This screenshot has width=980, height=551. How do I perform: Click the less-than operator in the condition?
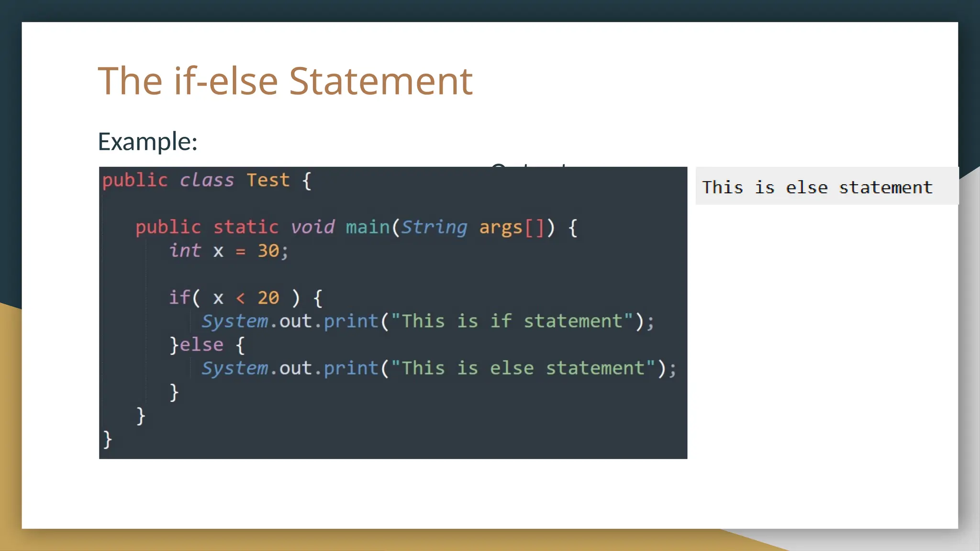click(x=240, y=298)
